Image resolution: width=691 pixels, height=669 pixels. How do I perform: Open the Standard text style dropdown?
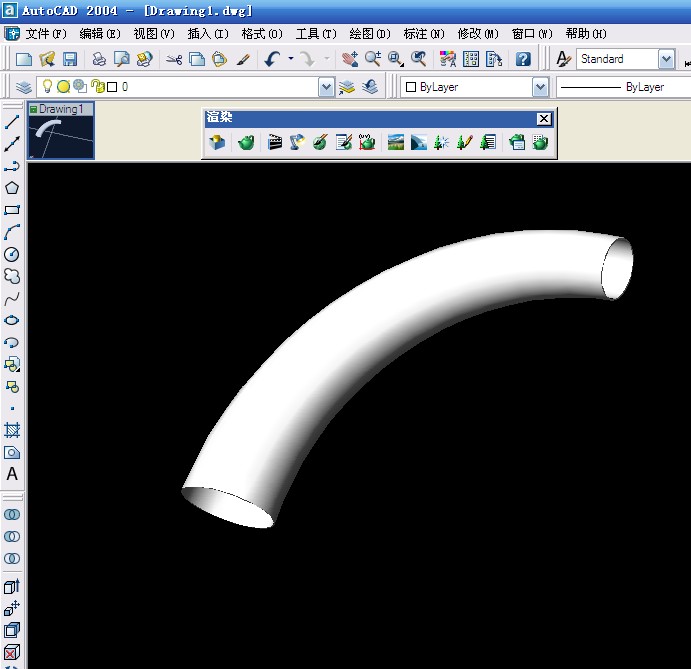pos(667,59)
